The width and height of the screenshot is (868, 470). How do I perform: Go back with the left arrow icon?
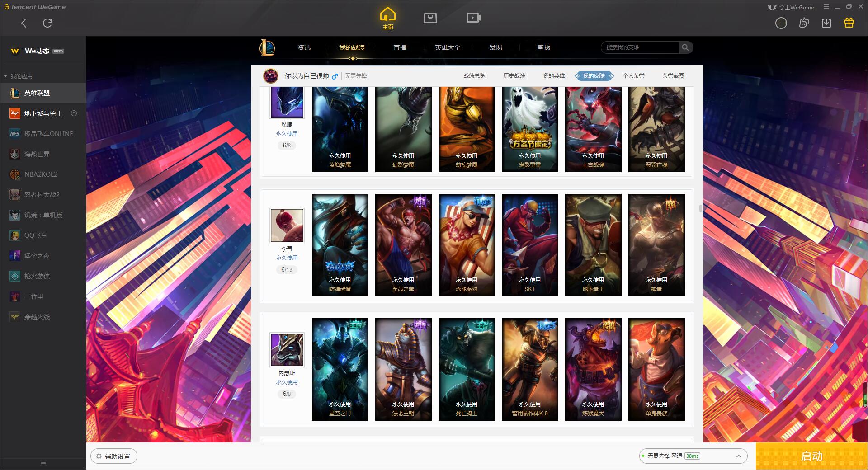coord(24,23)
